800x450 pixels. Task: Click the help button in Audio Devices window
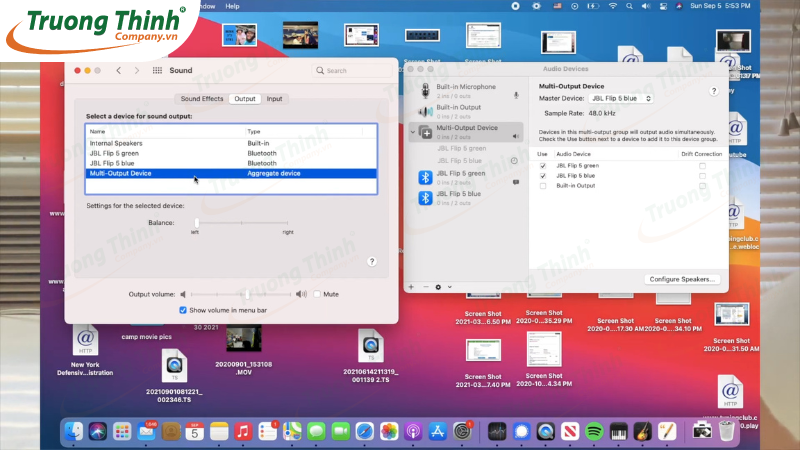pyautogui.click(x=714, y=91)
